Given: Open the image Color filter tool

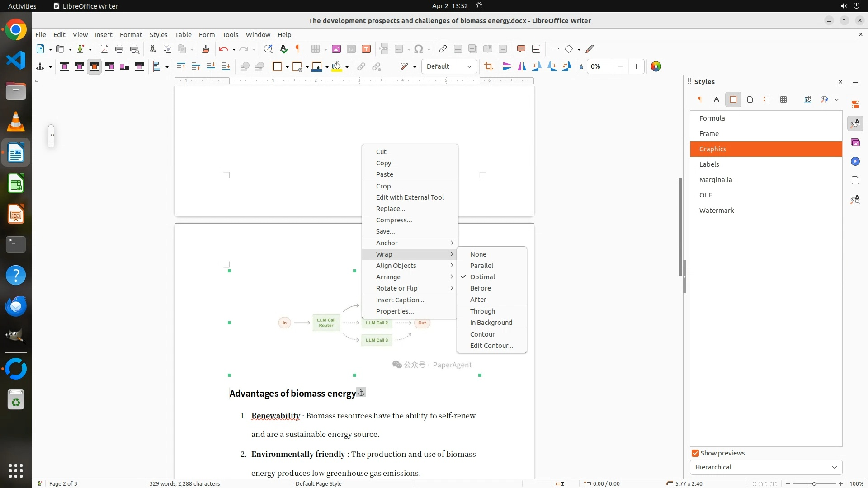Looking at the screenshot, I should pyautogui.click(x=656, y=66).
